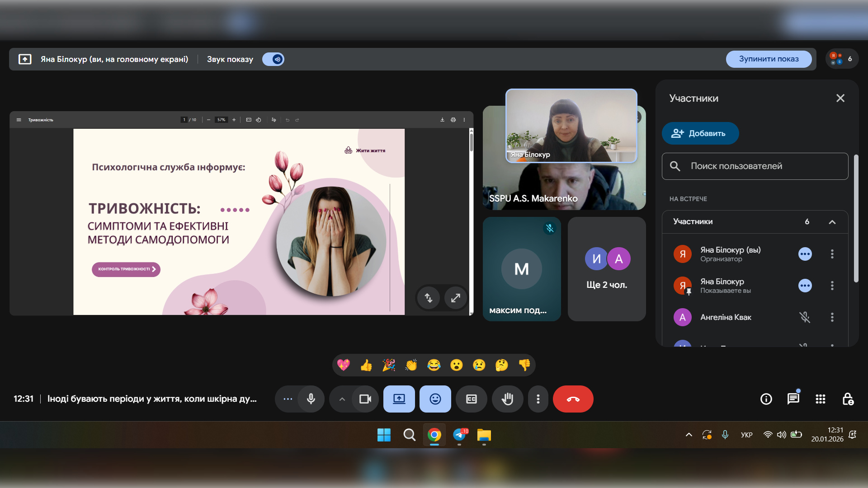The image size is (868, 488).
Task: Toggle the presentation audio switch
Action: pos(274,59)
